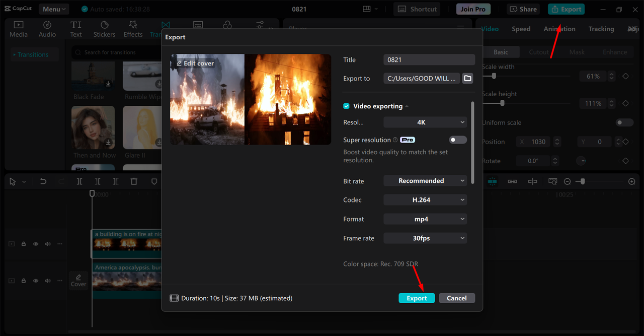Image resolution: width=644 pixels, height=336 pixels.
Task: Click the Scale height slider handle
Action: click(502, 103)
